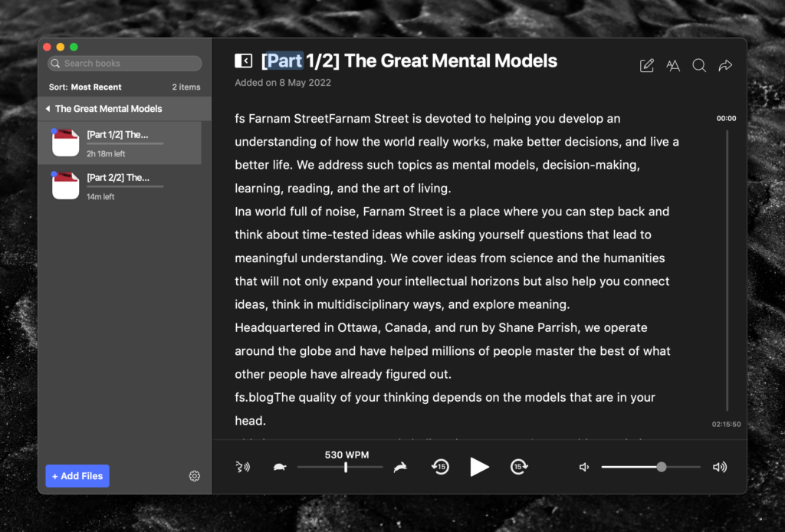Change sort order from Most Recent
Image resolution: width=785 pixels, height=532 pixels.
click(85, 87)
